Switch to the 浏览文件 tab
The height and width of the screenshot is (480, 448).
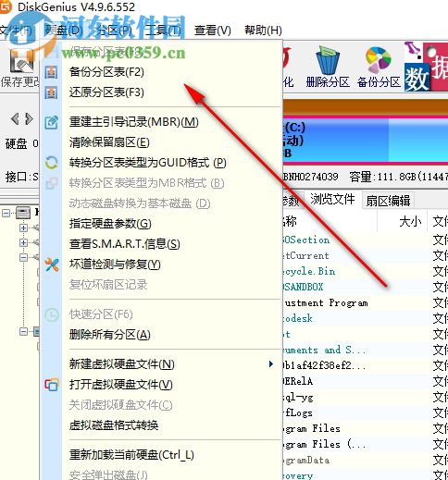[x=332, y=200]
